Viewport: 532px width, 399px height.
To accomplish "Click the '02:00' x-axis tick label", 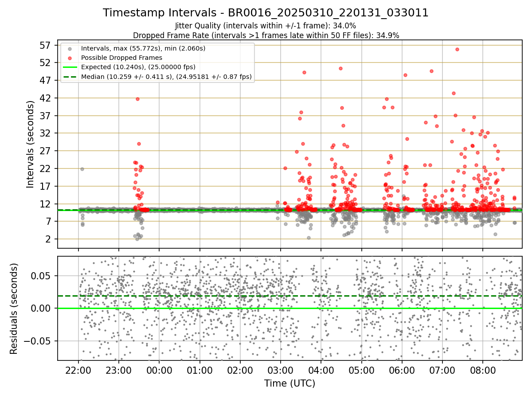I will click(x=240, y=370).
